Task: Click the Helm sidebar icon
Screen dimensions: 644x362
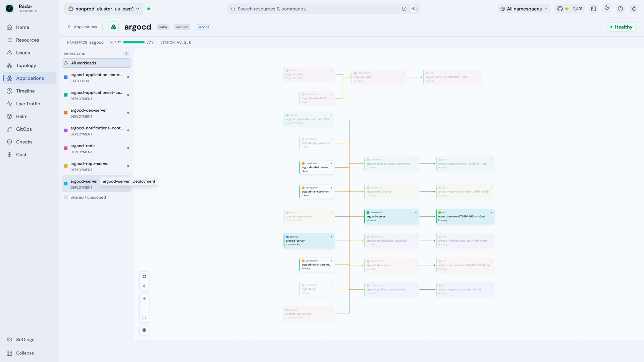Action: click(x=9, y=116)
